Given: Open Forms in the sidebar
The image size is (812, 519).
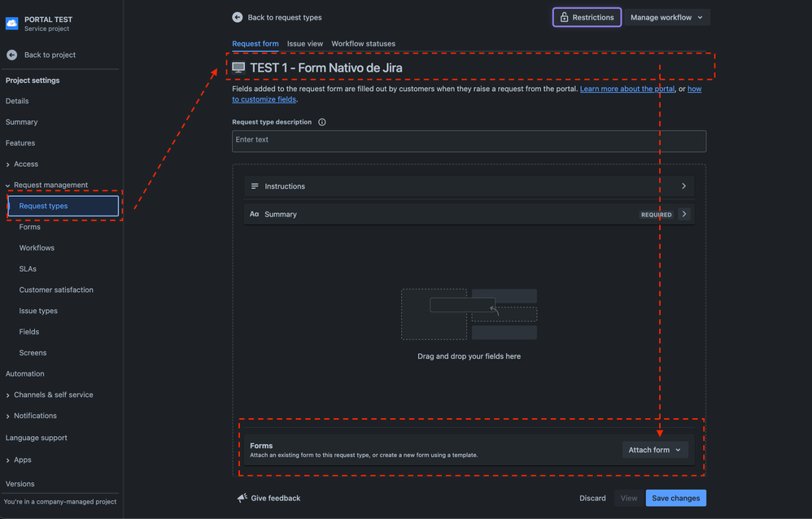Looking at the screenshot, I should 29,227.
